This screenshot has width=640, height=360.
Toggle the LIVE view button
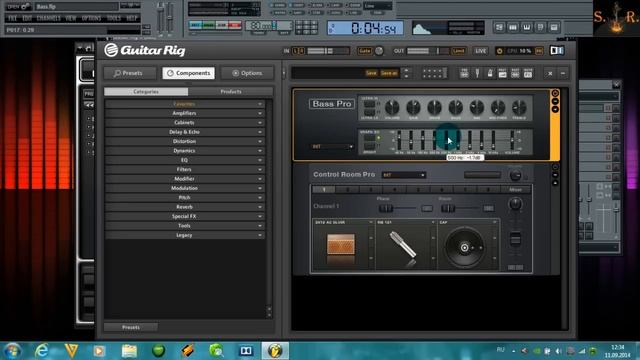click(x=480, y=51)
